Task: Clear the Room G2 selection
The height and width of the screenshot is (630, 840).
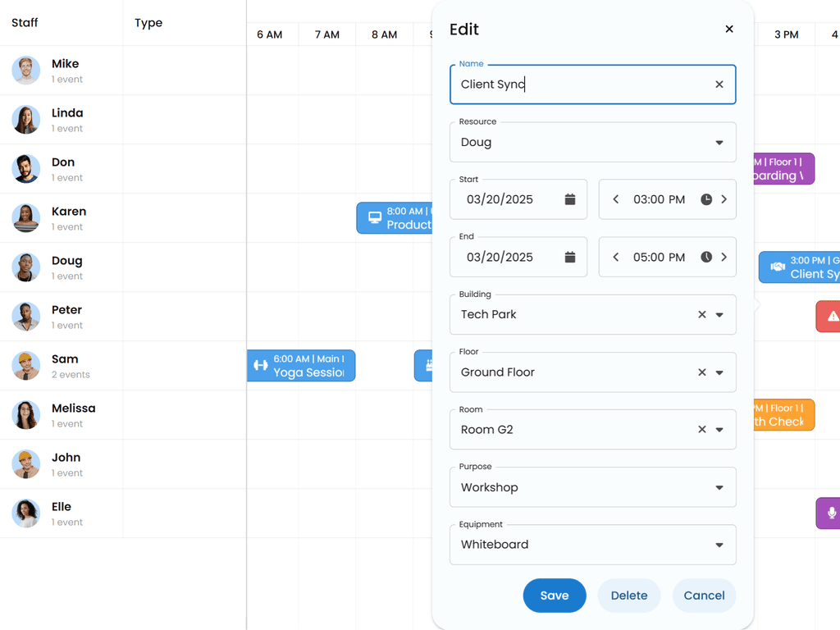Action: pos(701,429)
